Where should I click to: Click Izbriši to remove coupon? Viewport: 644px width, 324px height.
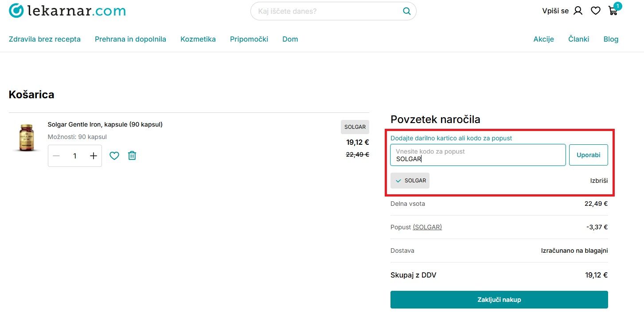(x=599, y=181)
